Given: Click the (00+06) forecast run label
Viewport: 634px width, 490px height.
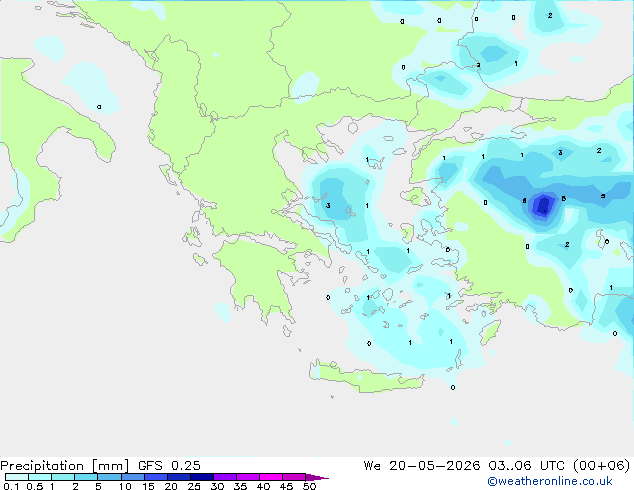Looking at the screenshot, I should point(602,466).
